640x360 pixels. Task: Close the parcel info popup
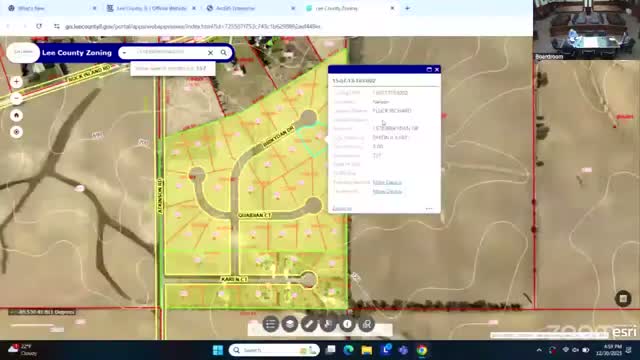tap(437, 69)
